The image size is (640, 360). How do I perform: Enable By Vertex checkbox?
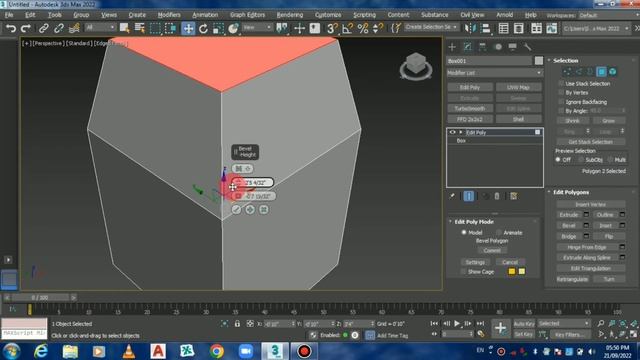(x=561, y=93)
